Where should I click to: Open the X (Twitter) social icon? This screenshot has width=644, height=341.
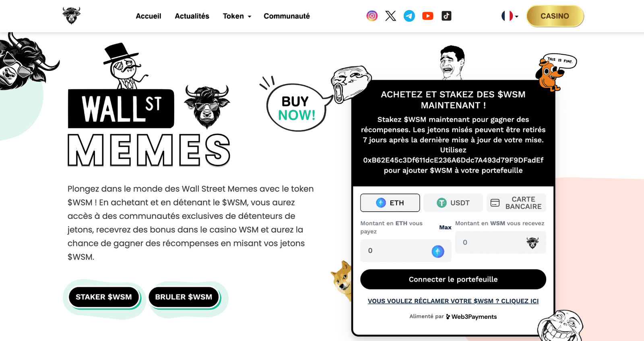(390, 16)
